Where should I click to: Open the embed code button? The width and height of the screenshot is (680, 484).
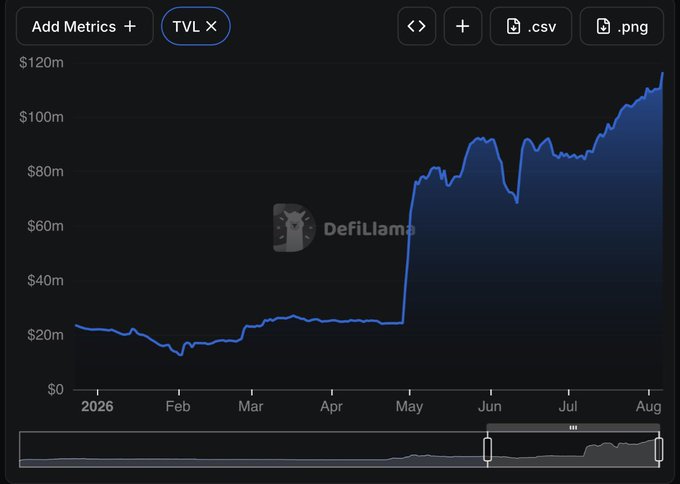(x=416, y=26)
